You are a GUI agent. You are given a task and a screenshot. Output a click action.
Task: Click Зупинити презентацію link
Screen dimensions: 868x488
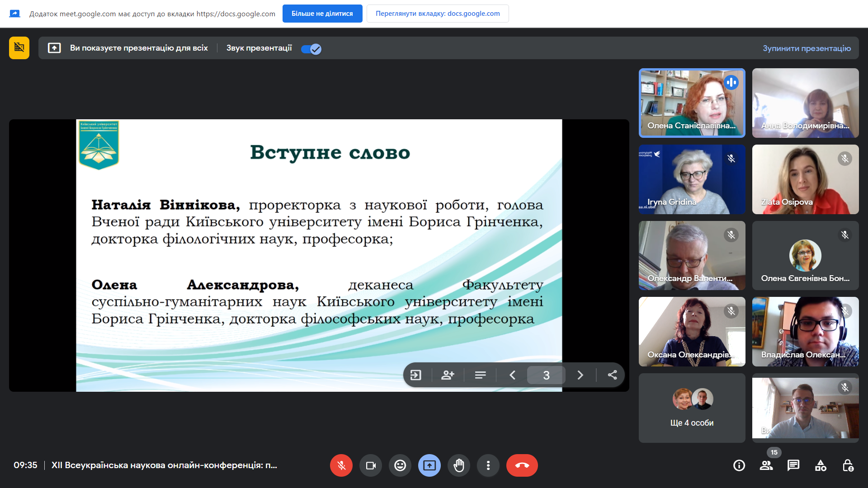click(807, 48)
